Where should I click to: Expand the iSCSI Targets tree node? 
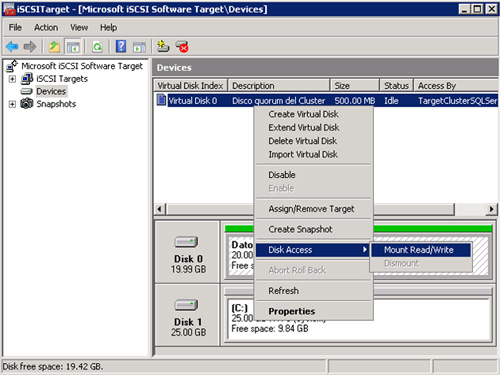click(12, 79)
